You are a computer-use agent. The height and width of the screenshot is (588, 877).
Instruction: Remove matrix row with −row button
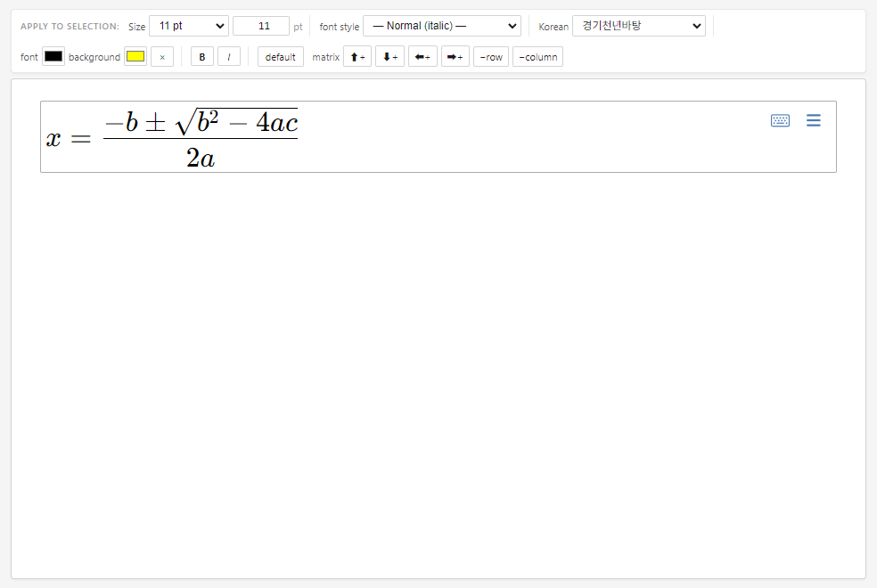click(x=491, y=56)
